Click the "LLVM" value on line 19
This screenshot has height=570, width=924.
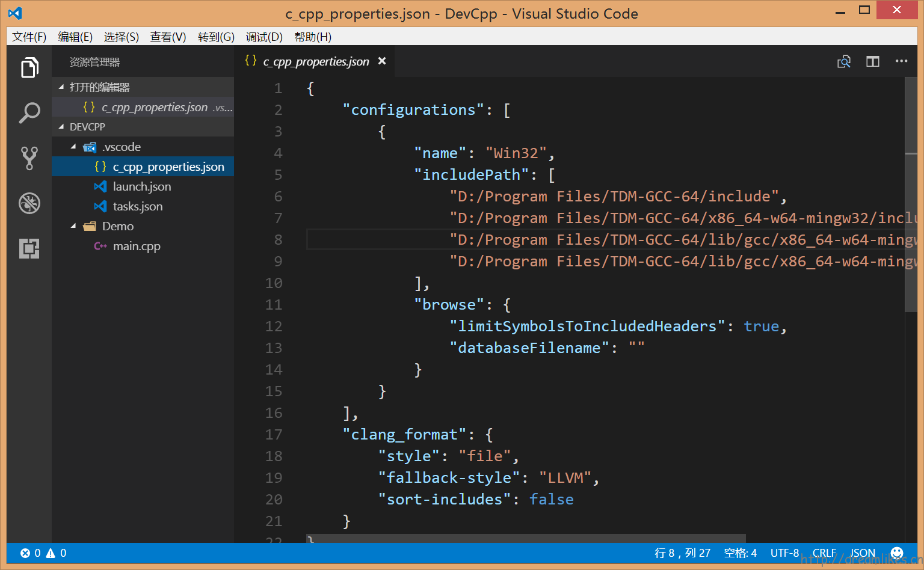click(x=565, y=478)
